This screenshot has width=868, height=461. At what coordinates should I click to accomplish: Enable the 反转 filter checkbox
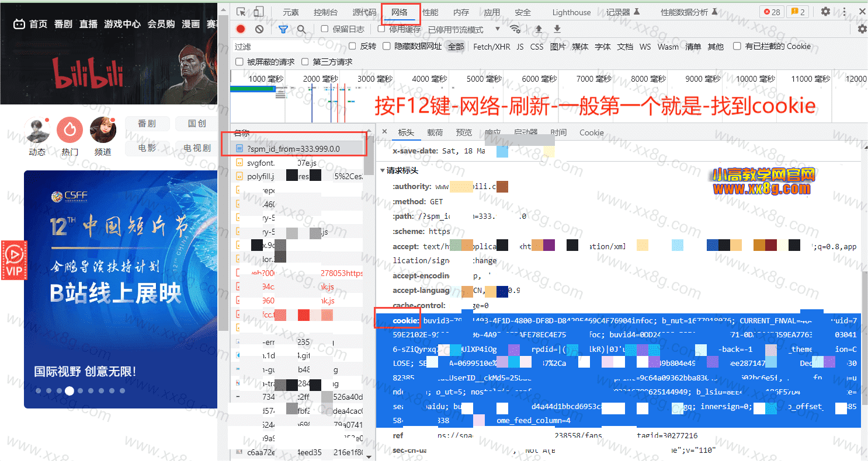352,46
